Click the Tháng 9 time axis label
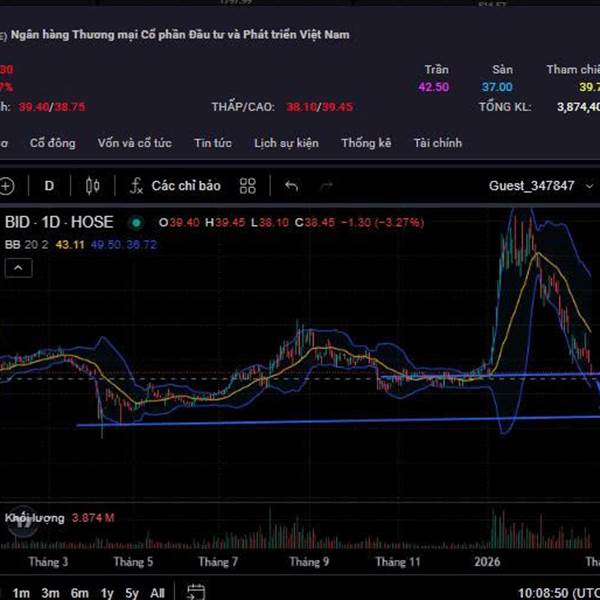Viewport: 600px width, 600px height. click(309, 562)
